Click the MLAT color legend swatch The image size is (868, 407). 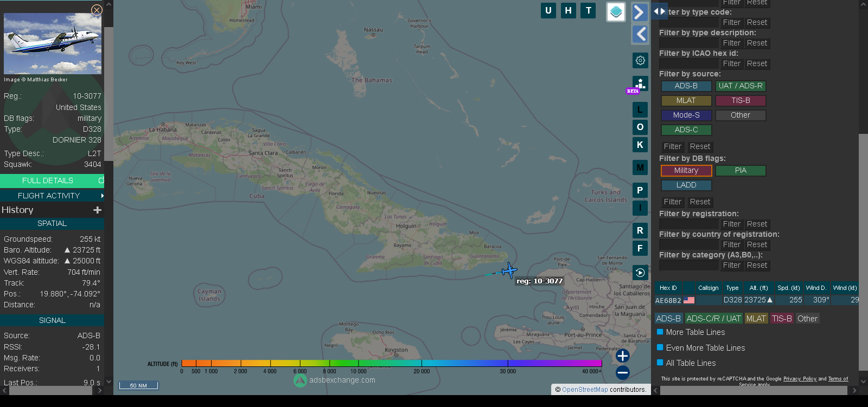756,319
